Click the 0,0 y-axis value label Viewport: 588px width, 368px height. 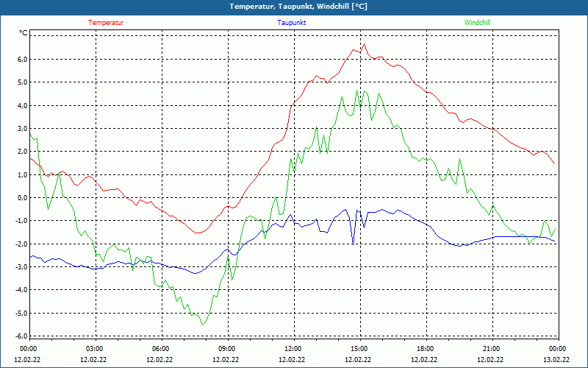[21, 197]
